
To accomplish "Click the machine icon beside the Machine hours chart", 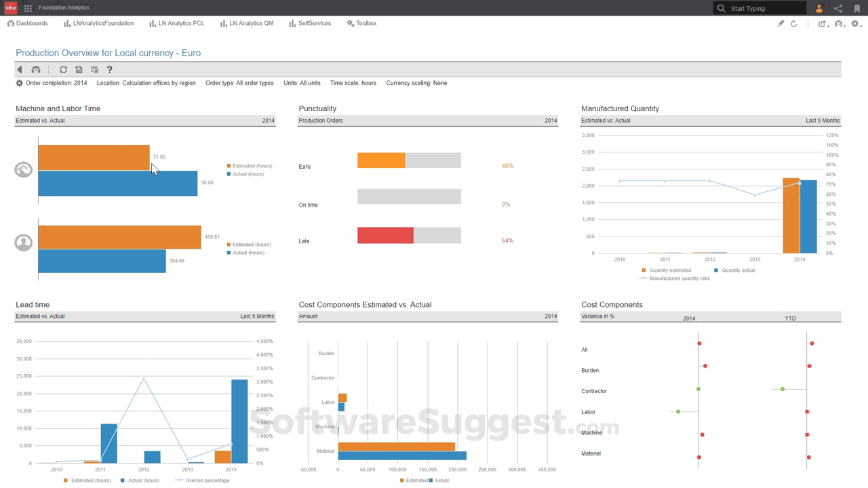I will point(23,169).
